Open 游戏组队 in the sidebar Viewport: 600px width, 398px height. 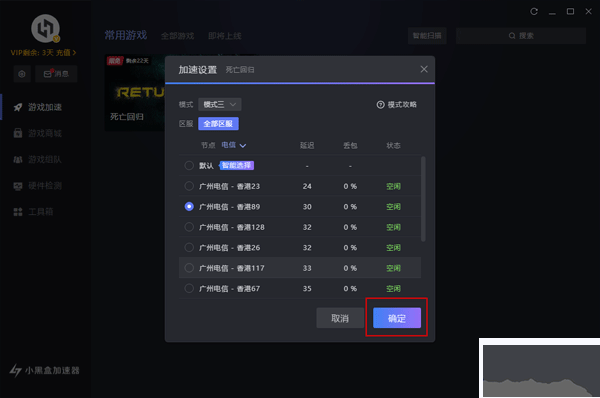point(45,159)
